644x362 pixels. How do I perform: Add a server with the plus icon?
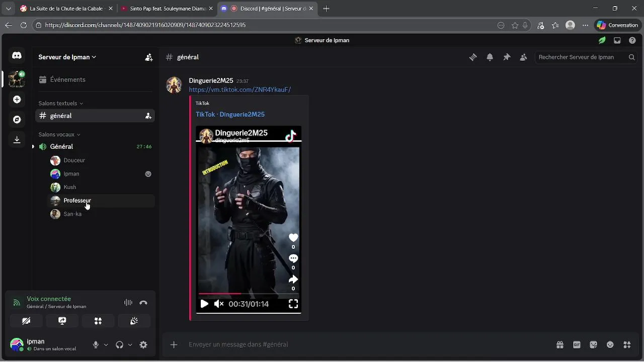pos(17,100)
